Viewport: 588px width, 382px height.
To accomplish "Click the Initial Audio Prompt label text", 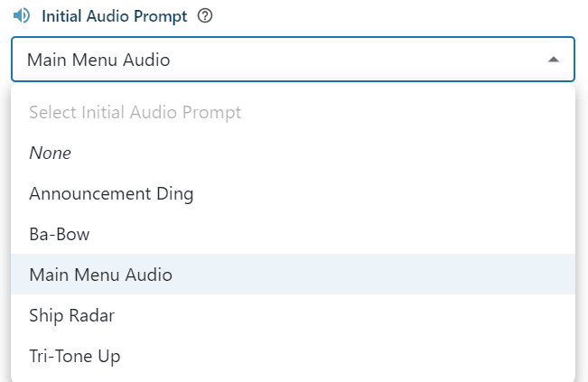I will coord(116,16).
